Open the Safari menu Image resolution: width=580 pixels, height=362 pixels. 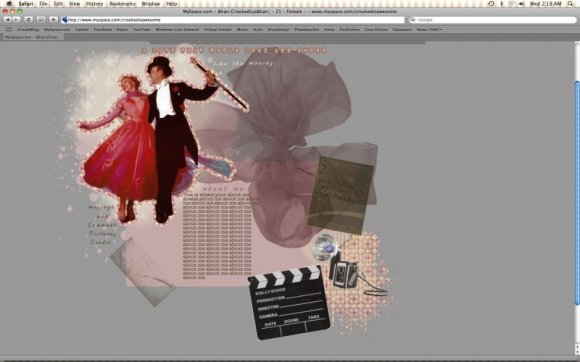(x=26, y=4)
